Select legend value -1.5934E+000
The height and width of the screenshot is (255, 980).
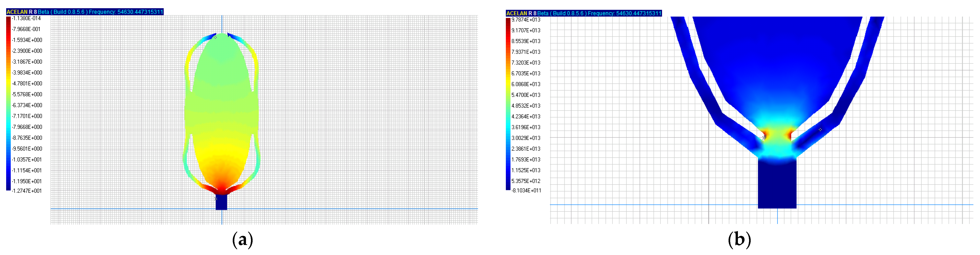[x=27, y=40]
